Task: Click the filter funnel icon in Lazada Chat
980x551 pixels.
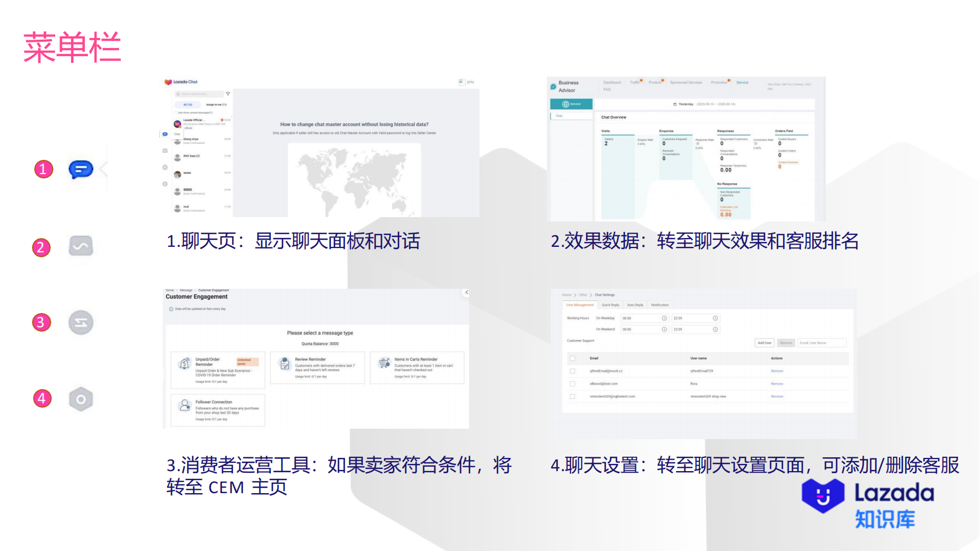Action: coord(228,94)
